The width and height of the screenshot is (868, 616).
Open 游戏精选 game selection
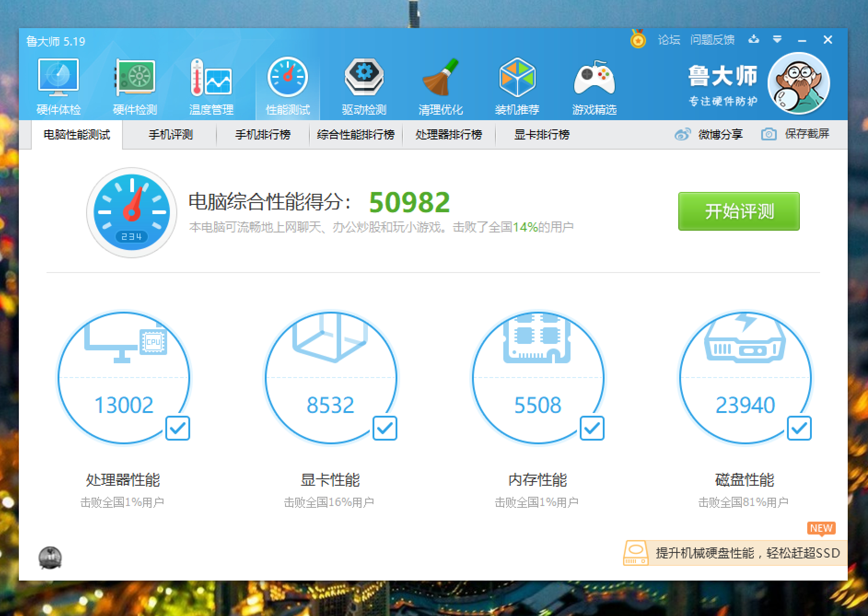pos(594,87)
